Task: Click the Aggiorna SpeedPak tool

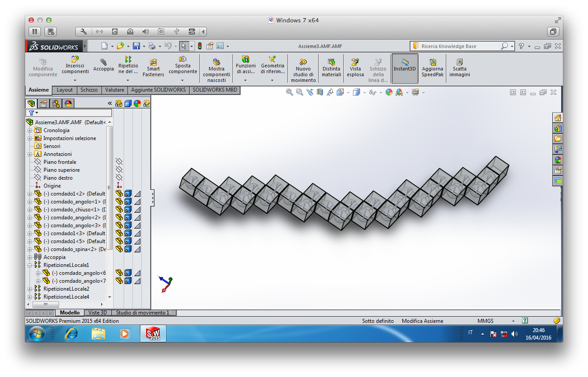Action: (432, 68)
